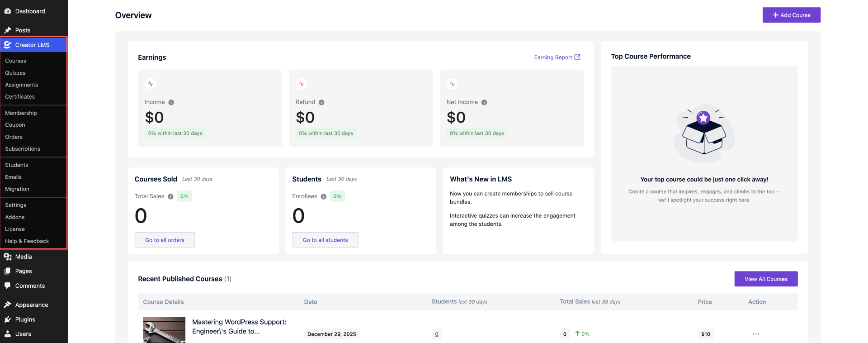Click the info icon next to Net Income
The height and width of the screenshot is (343, 868).
(x=484, y=102)
